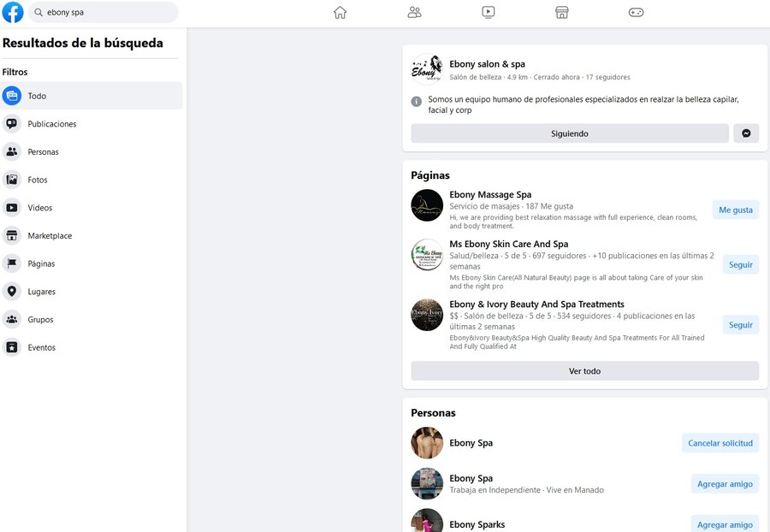The width and height of the screenshot is (770, 532).
Task: Click the Lugares location pin icon
Action: point(12,292)
